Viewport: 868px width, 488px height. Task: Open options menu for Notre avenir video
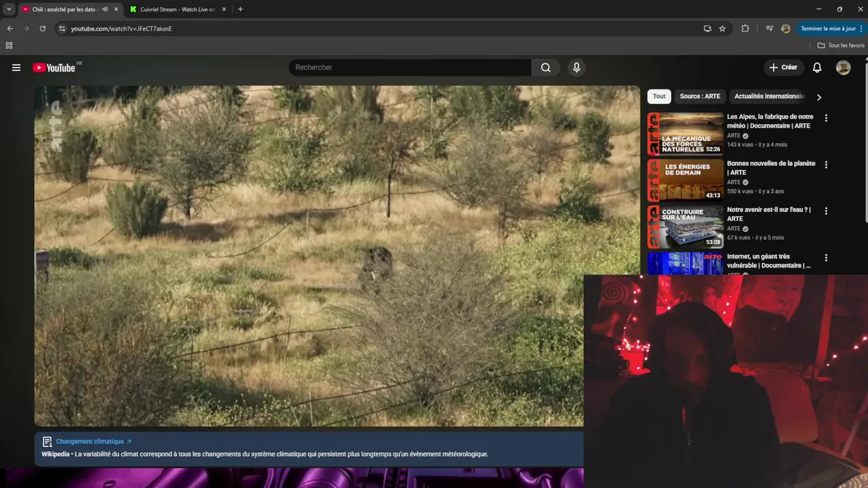tap(826, 211)
